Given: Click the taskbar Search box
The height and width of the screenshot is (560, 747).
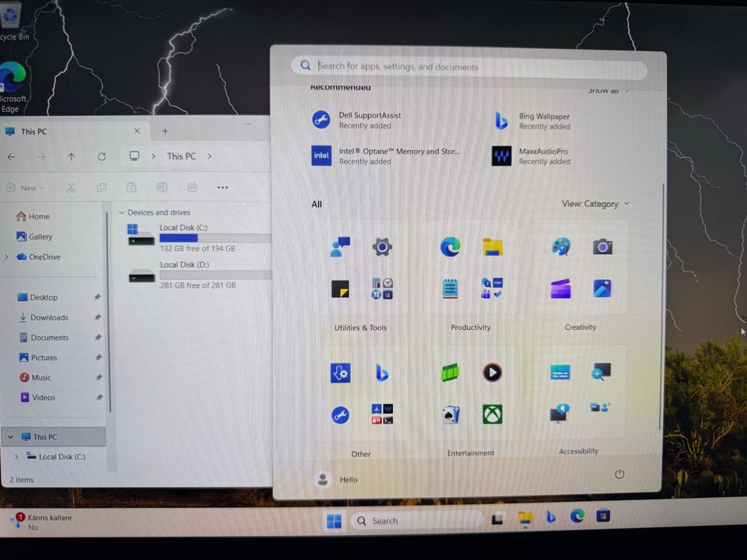Looking at the screenshot, I should [x=417, y=520].
